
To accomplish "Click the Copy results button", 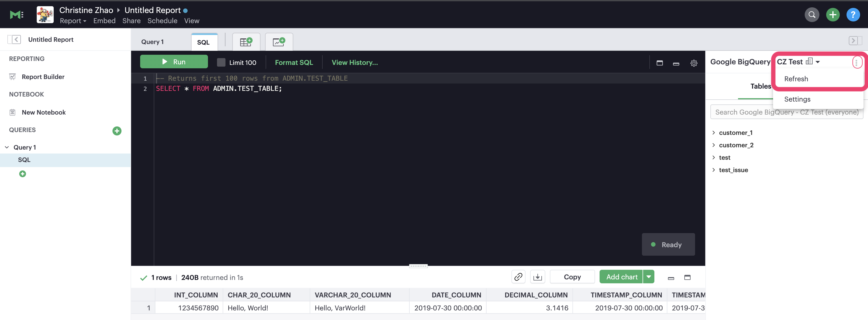I will tap(572, 276).
